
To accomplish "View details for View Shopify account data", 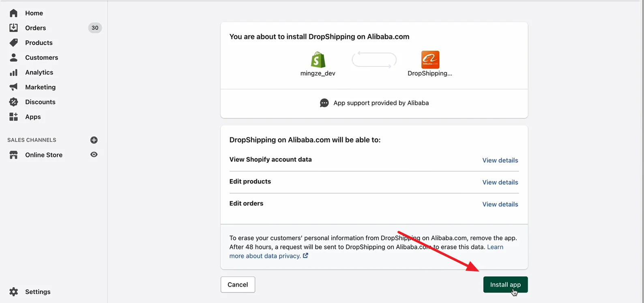I will click(x=500, y=160).
